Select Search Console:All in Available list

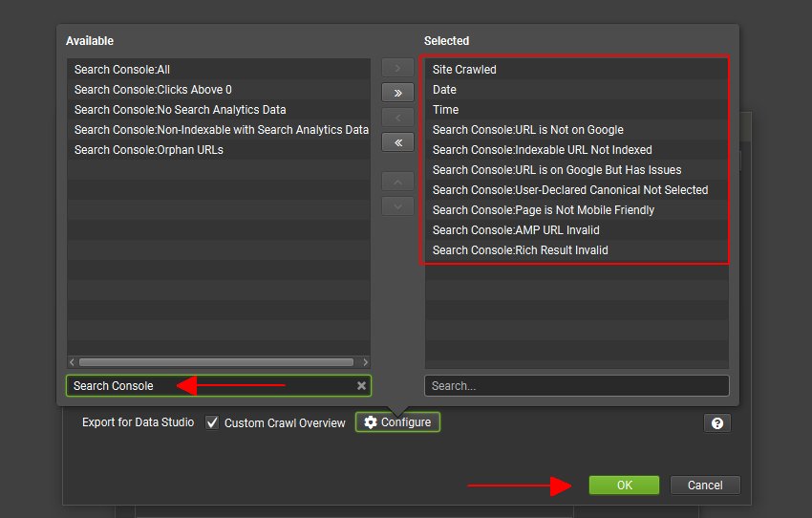click(x=219, y=70)
